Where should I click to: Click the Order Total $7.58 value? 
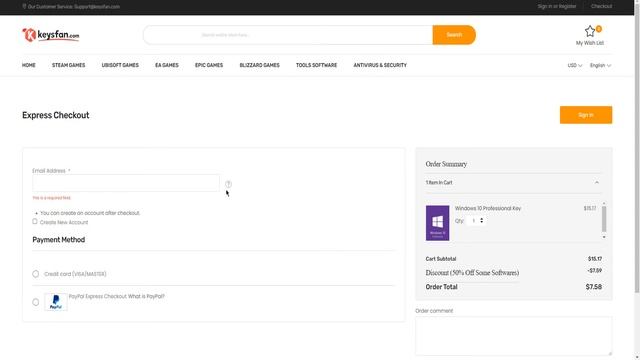593,287
